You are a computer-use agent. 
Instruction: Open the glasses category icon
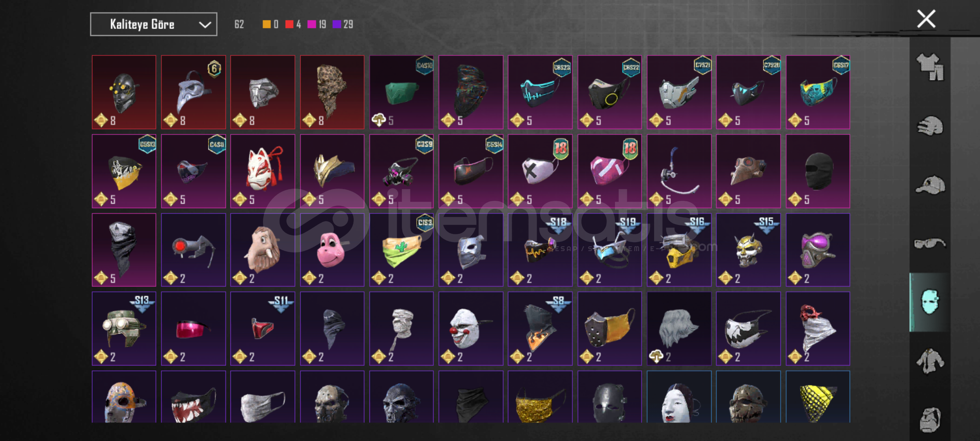tap(930, 244)
